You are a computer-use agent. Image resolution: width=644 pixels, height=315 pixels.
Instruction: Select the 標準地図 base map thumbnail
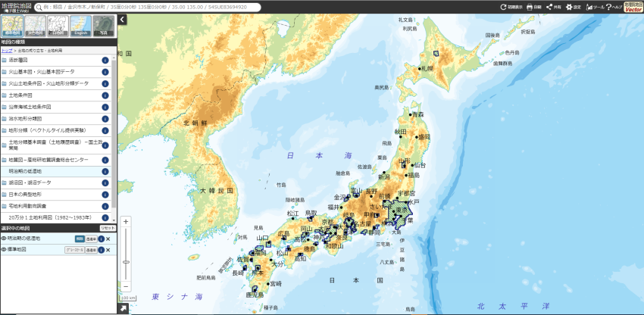click(x=12, y=26)
